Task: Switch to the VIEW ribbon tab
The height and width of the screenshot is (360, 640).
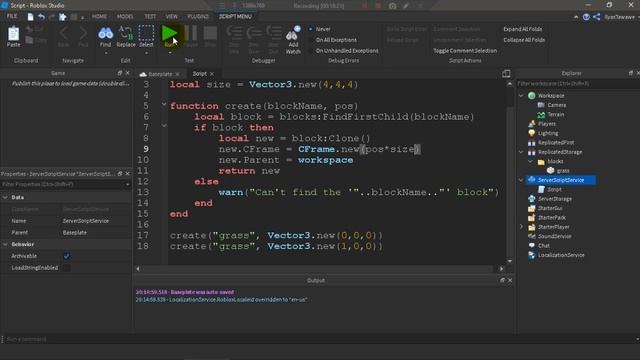Action: tap(172, 17)
